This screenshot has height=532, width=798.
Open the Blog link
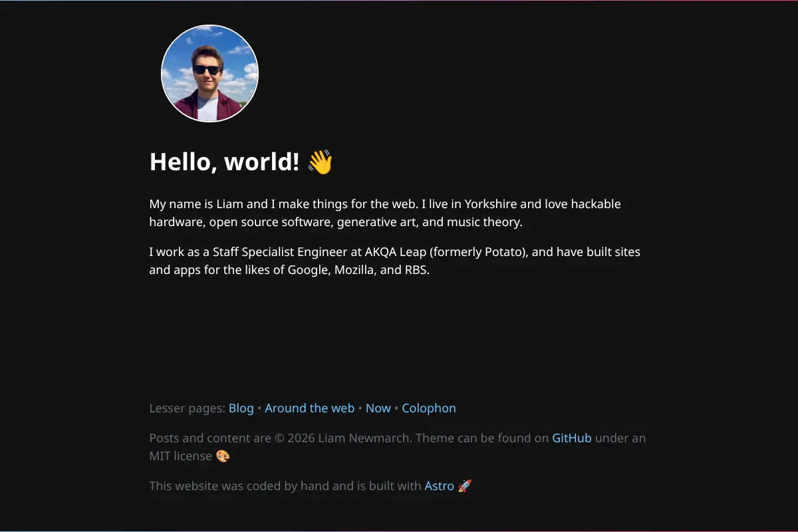pyautogui.click(x=241, y=408)
